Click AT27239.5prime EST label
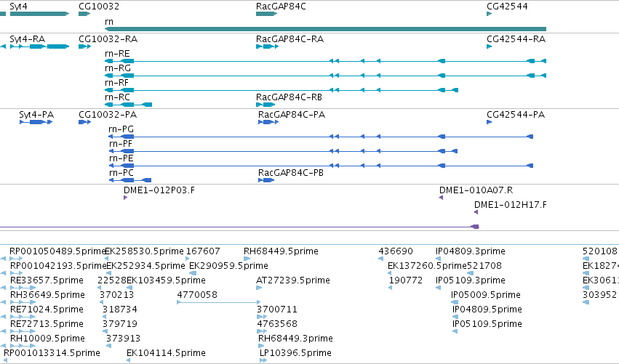 pyautogui.click(x=293, y=280)
